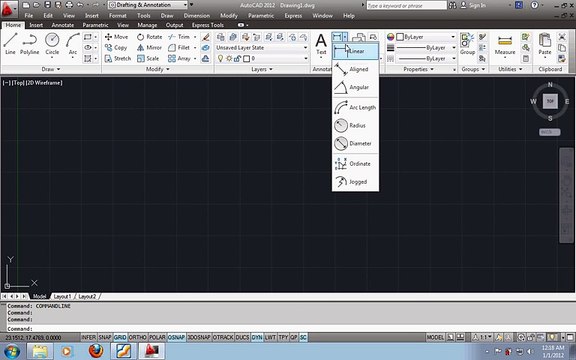Toggle POLAR tracking in status bar
The width and height of the screenshot is (576, 360).
click(157, 337)
